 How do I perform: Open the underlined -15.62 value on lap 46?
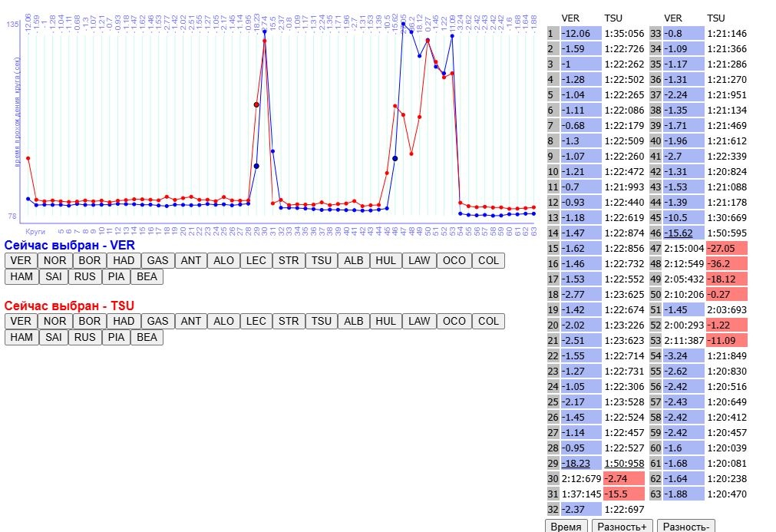(679, 233)
